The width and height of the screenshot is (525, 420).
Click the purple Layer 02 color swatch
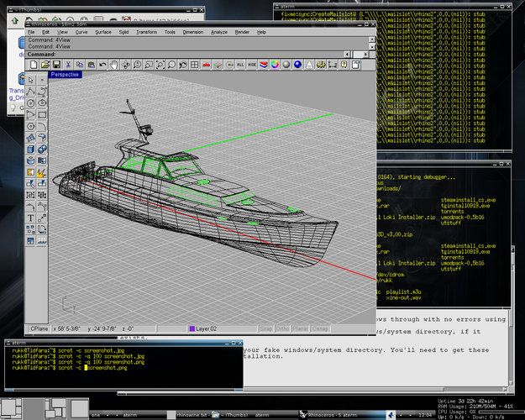[192, 329]
